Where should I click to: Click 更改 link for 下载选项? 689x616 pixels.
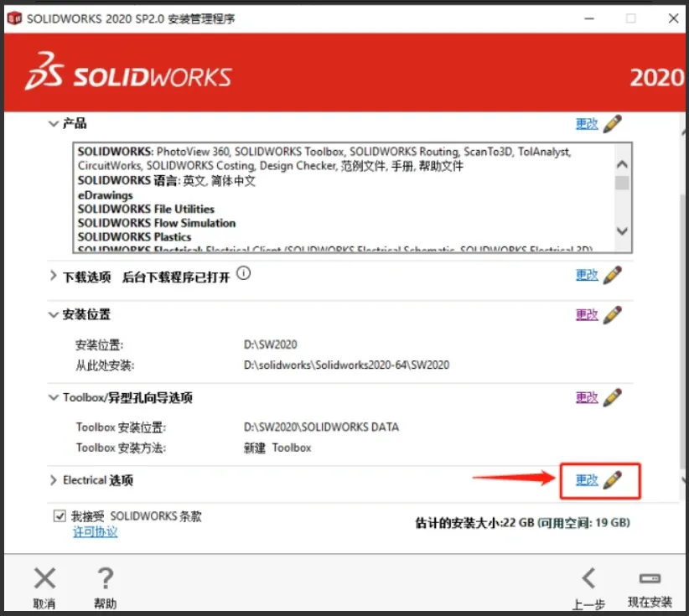587,276
